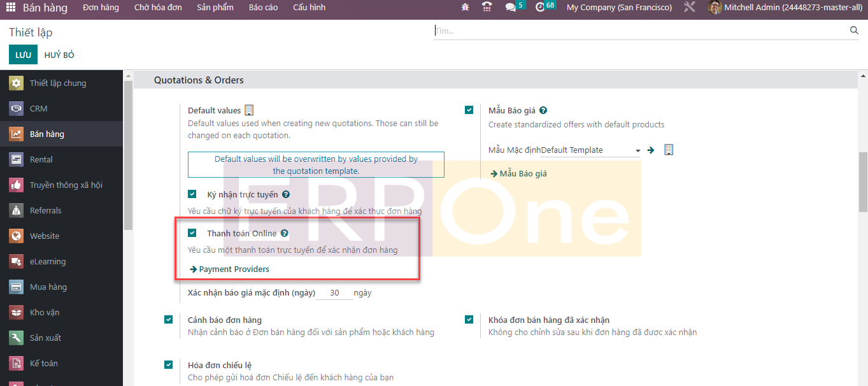Open the Cấu hình menu
Viewport: 868px width, 386px height.
pyautogui.click(x=309, y=8)
